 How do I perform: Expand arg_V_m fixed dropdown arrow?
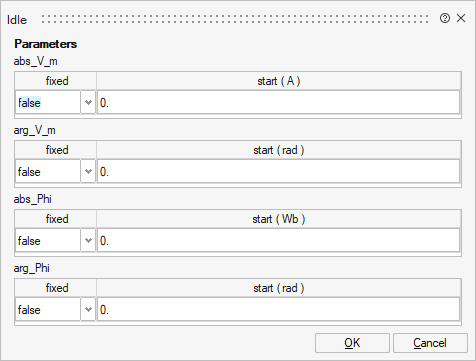88,171
